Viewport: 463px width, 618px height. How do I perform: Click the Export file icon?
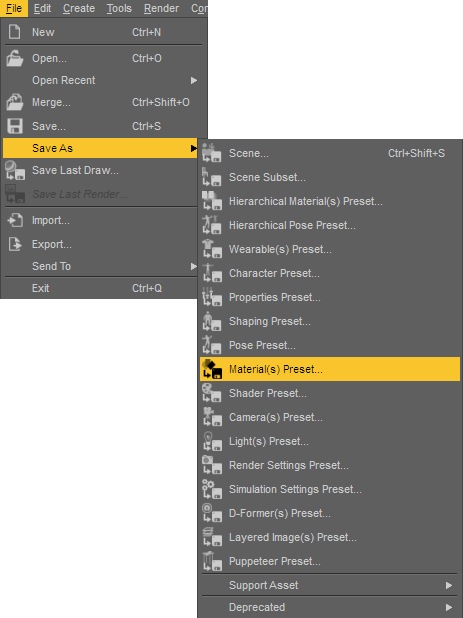click(15, 244)
